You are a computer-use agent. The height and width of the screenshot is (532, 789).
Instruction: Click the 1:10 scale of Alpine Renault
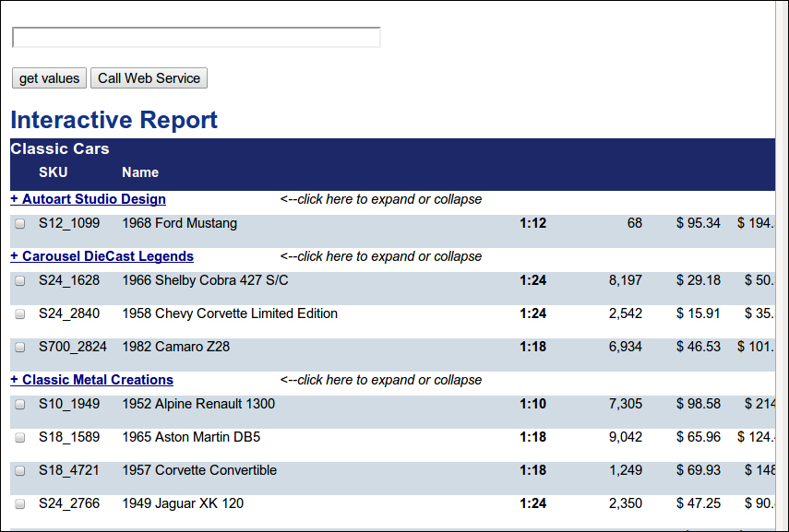(x=532, y=404)
